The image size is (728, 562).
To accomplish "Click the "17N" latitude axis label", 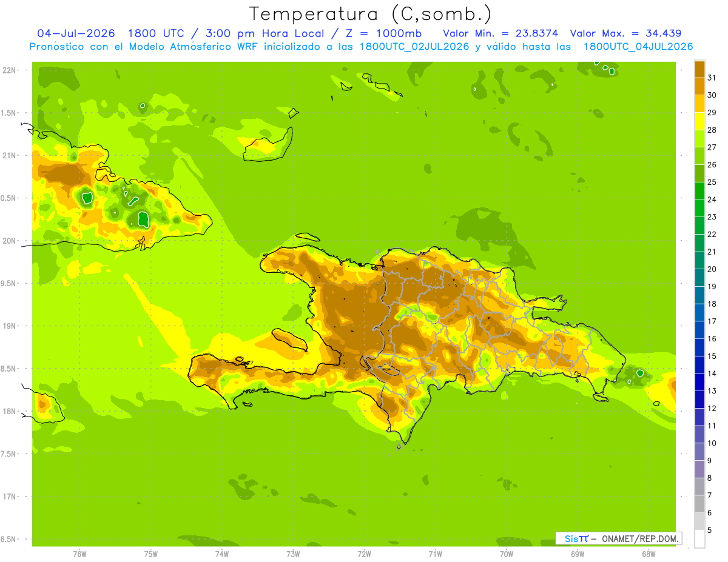I will click(9, 497).
